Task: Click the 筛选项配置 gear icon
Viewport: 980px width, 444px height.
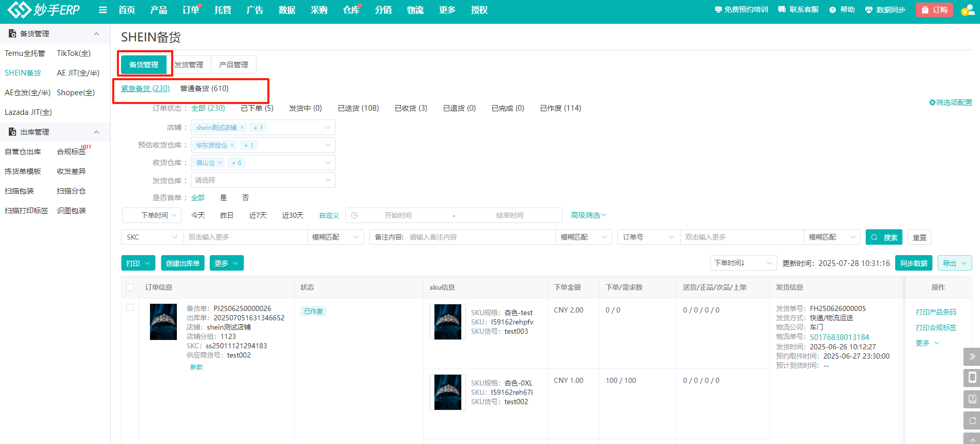Action: pos(932,102)
